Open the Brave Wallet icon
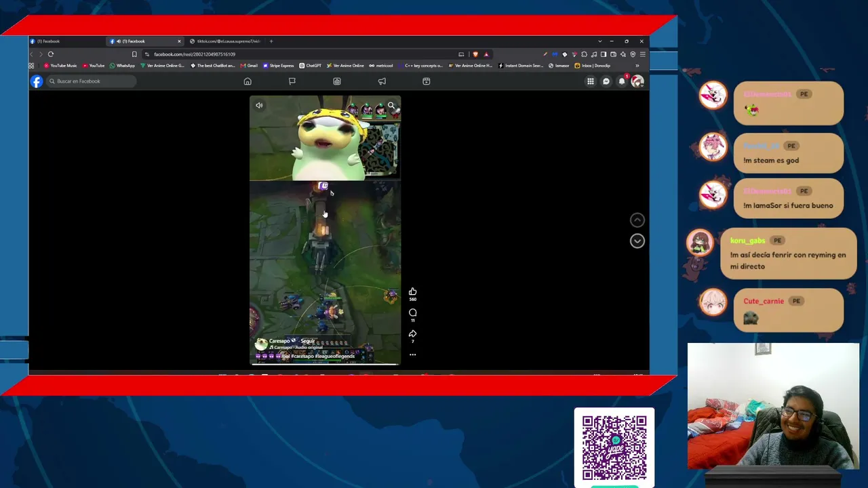The height and width of the screenshot is (488, 868). (614, 54)
